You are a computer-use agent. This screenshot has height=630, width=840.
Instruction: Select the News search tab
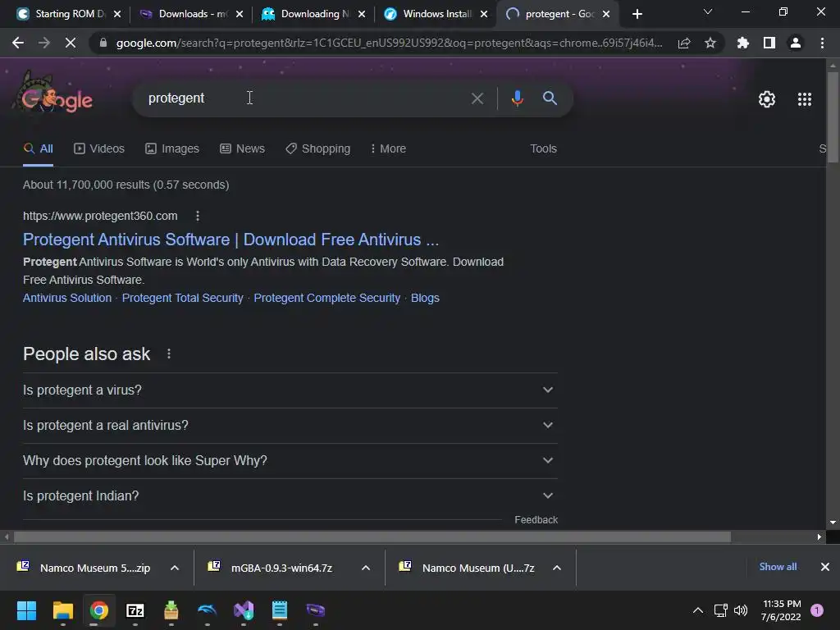[242, 148]
